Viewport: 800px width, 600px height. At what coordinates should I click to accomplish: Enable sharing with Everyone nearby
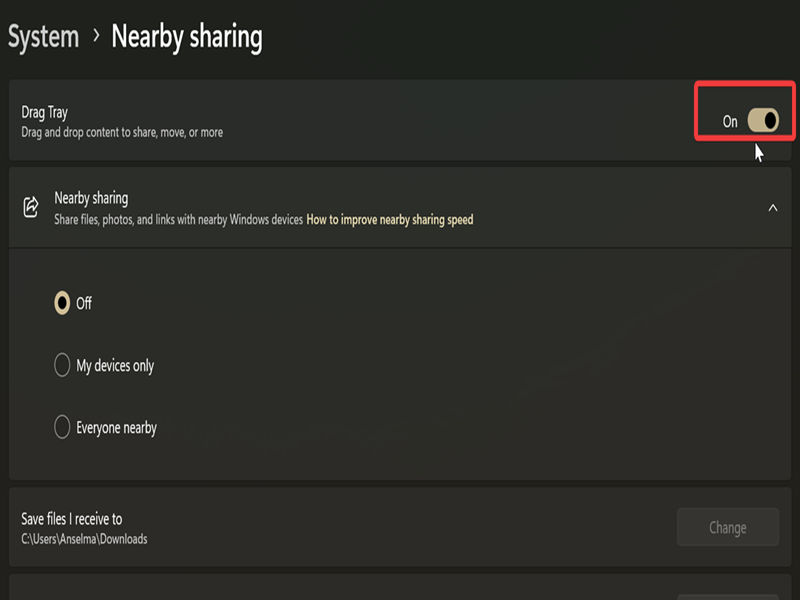tap(62, 428)
